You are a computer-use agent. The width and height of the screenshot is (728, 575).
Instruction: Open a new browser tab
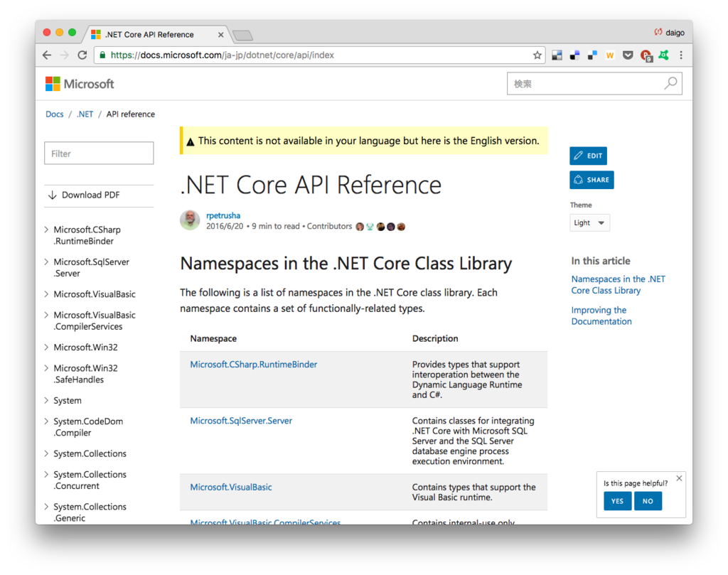tap(242, 36)
